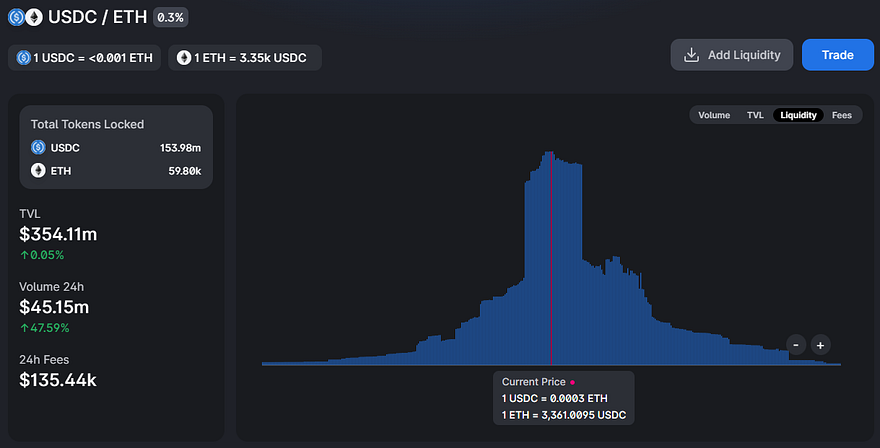Click the TVL change 0.05% indicator
Image resolution: width=880 pixels, height=448 pixels.
pos(42,255)
